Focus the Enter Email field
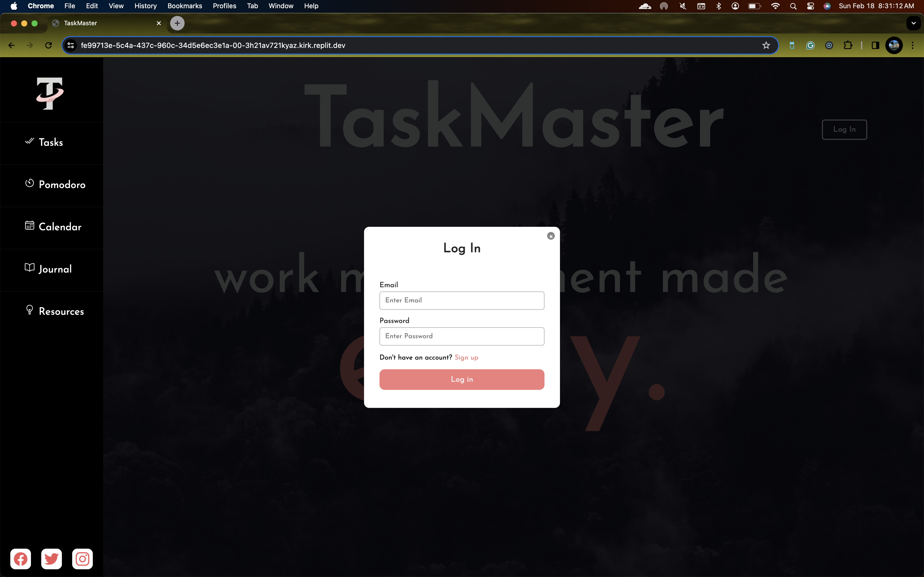The image size is (924, 577). click(462, 300)
